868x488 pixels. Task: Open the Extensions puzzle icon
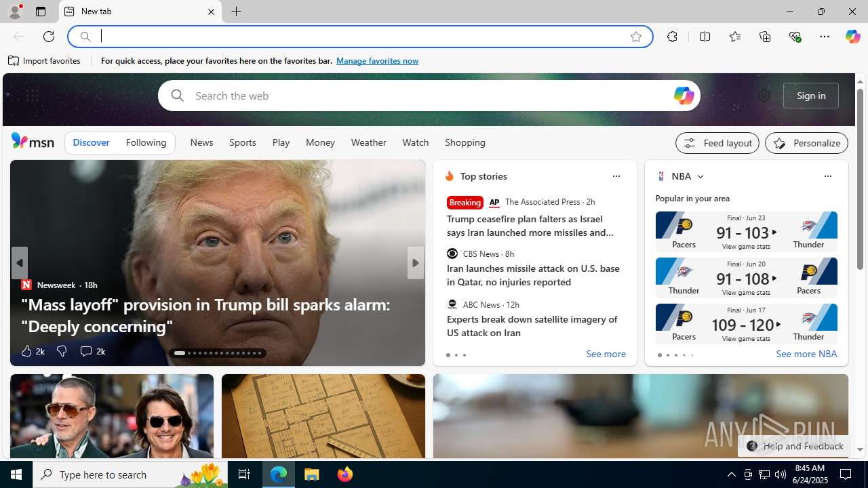tap(672, 37)
